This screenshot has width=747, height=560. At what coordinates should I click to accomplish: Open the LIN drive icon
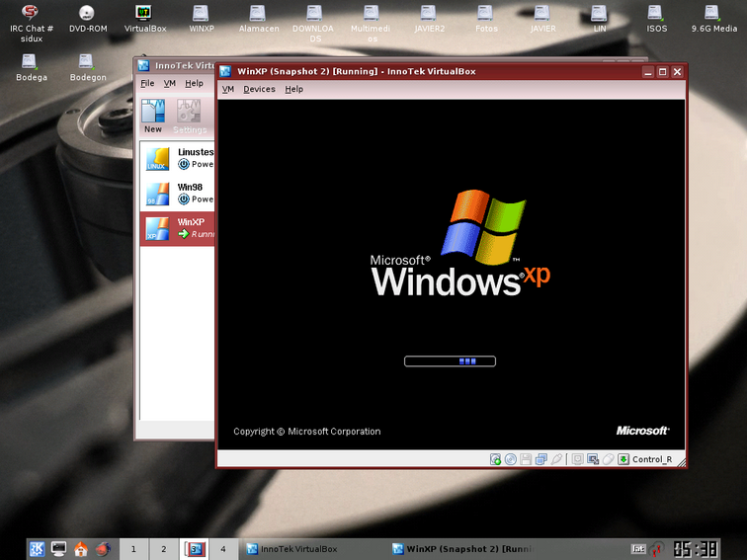pos(600,19)
